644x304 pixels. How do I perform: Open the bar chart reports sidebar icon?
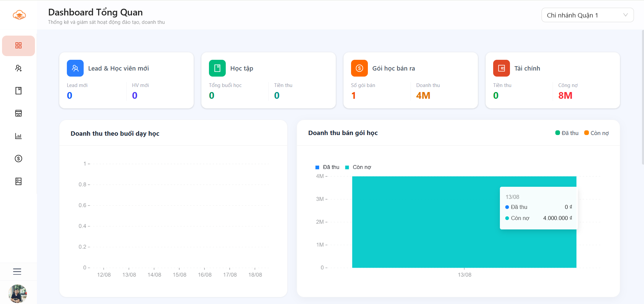click(x=18, y=136)
